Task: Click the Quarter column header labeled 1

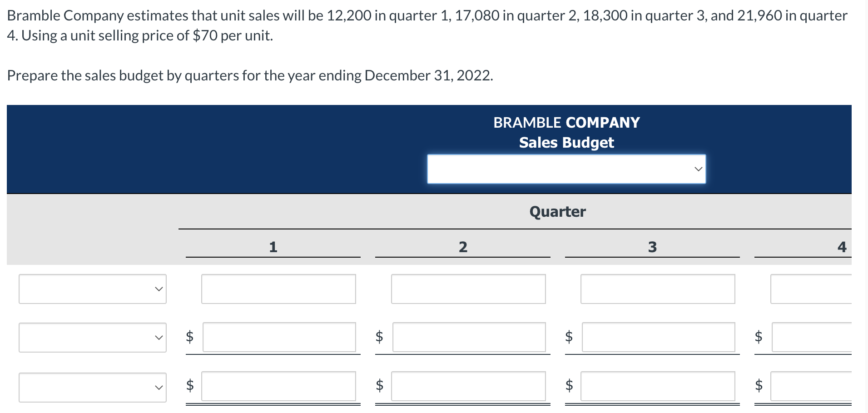Action: click(273, 246)
